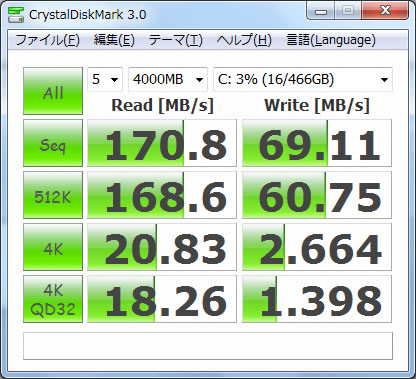Select the 512K write result 60.75
The image size is (416, 379).
click(317, 195)
